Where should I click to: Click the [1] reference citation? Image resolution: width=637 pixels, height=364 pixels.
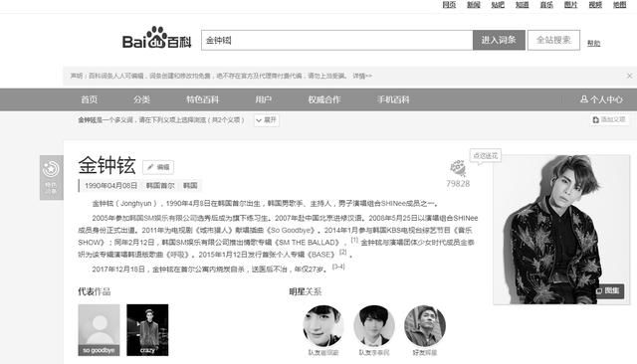[x=354, y=240]
